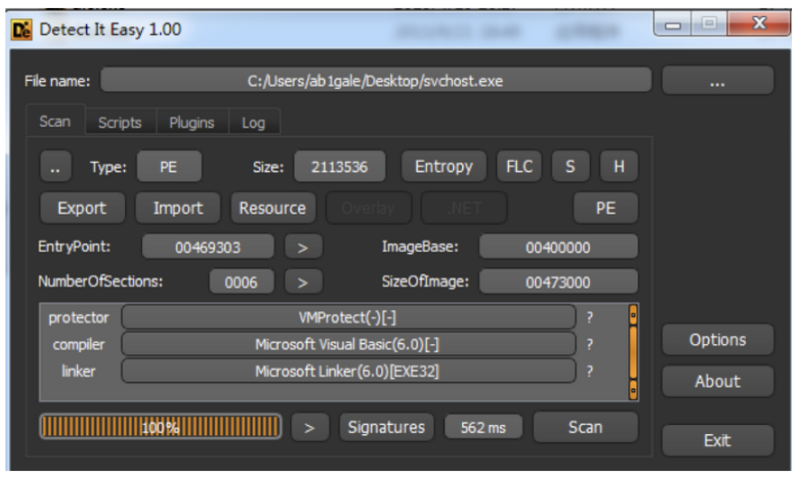Click the PE type value button
The height and width of the screenshot is (479, 800).
[169, 167]
